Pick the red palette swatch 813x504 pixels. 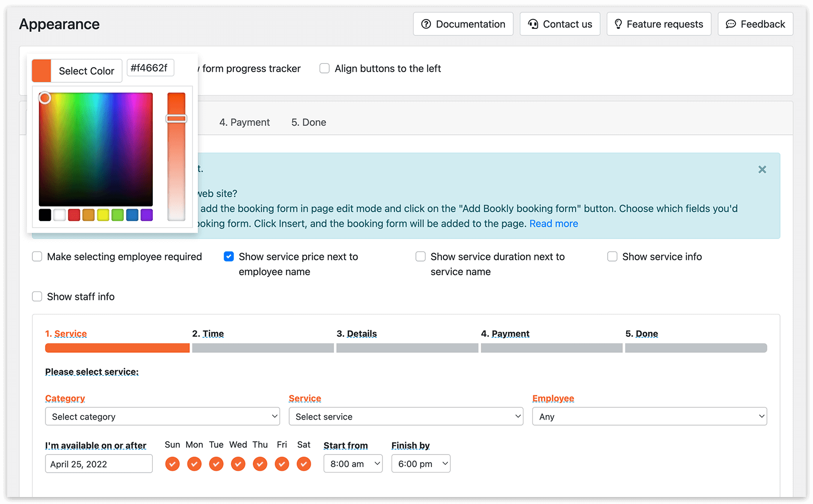74,215
